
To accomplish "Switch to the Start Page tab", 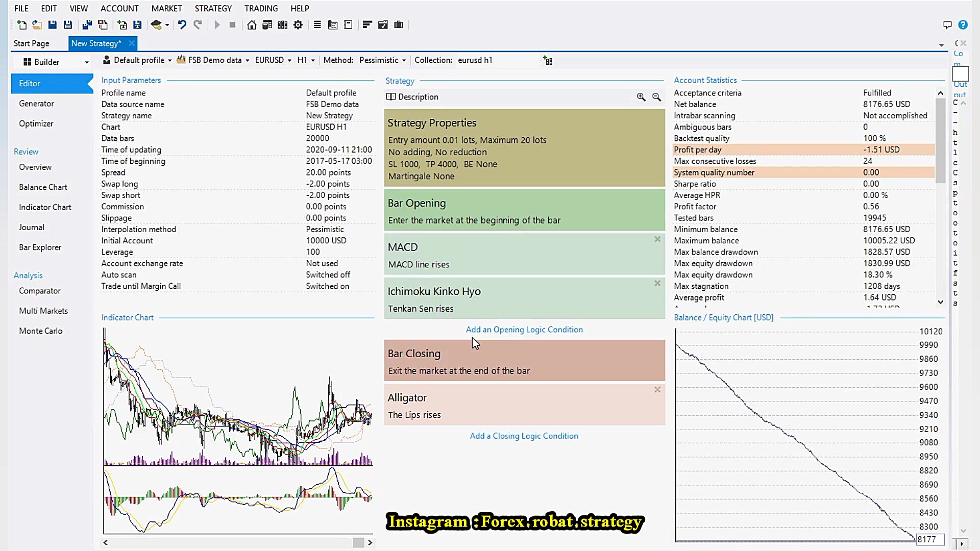I will point(32,43).
